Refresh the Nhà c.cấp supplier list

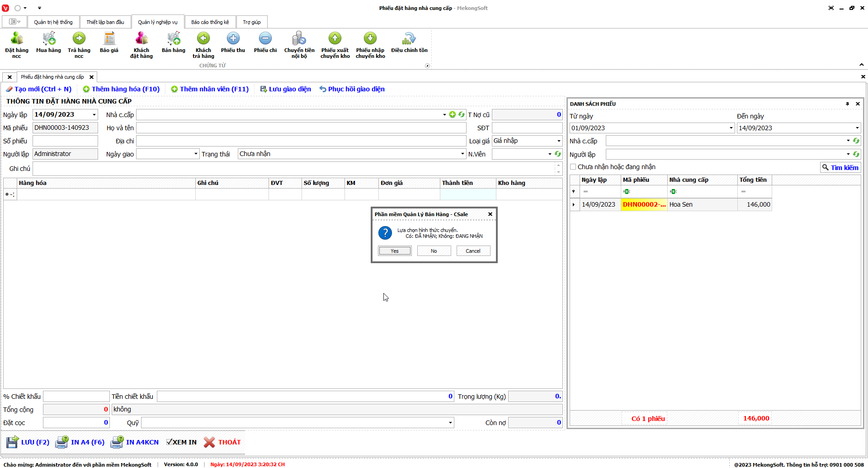[x=462, y=114]
